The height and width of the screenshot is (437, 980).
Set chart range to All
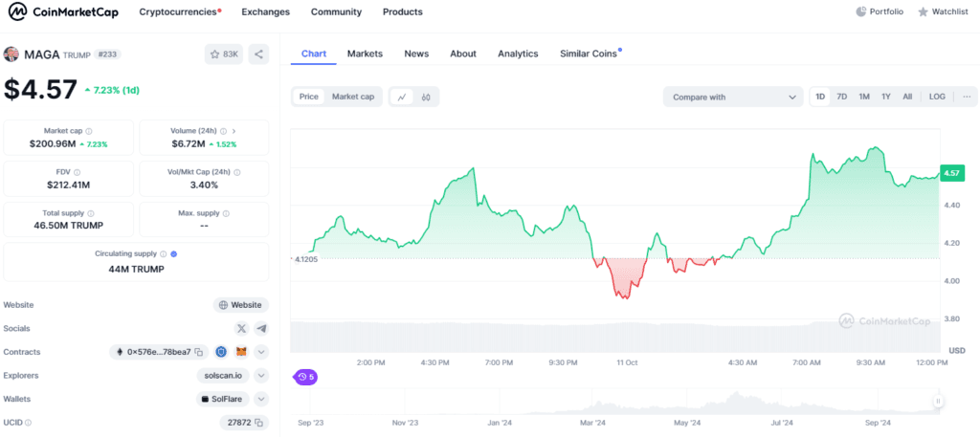click(907, 97)
